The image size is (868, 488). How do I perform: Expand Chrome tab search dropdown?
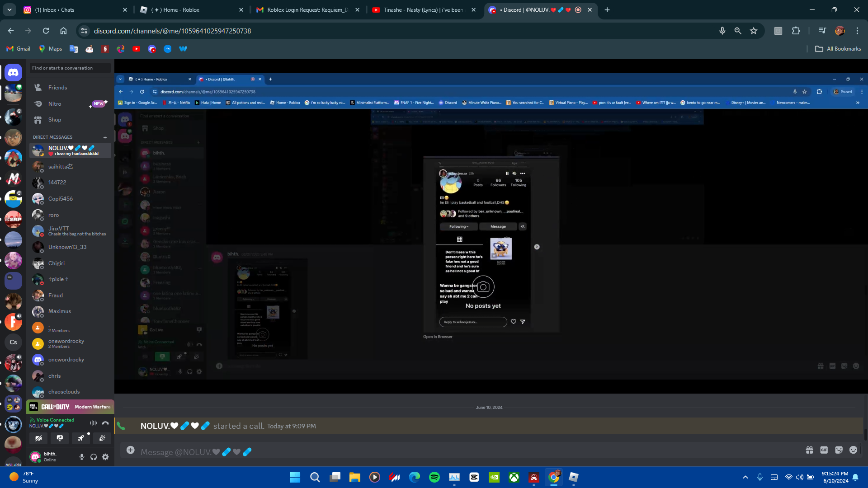click(x=9, y=9)
